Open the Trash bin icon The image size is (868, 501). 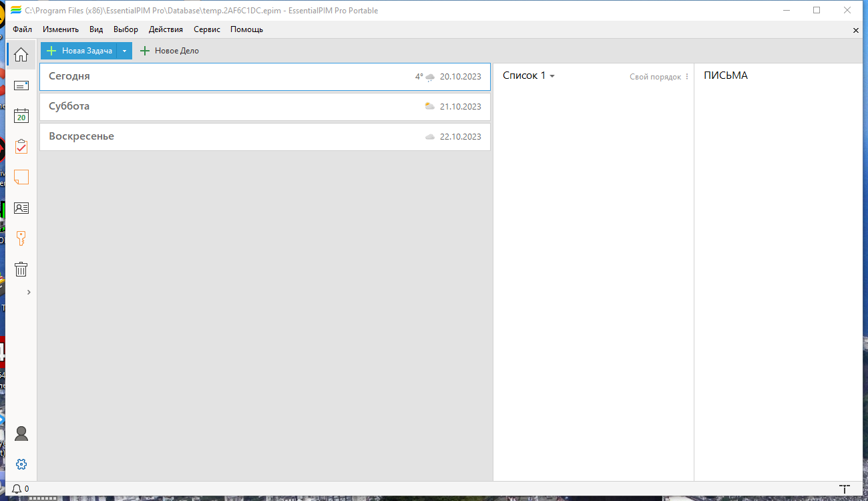tap(21, 269)
